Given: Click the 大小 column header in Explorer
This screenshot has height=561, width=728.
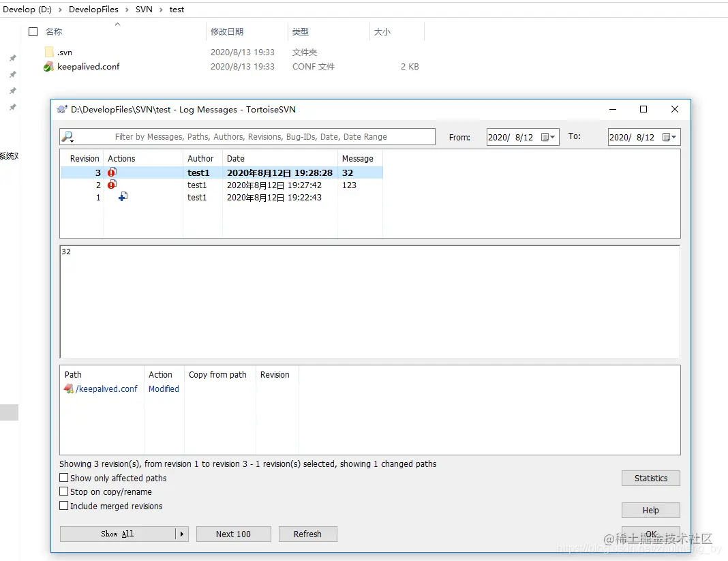Looking at the screenshot, I should [x=382, y=31].
